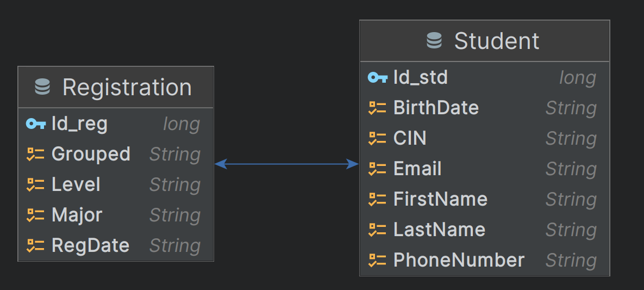Image resolution: width=644 pixels, height=290 pixels.
Task: Click the column icon beside Grouped
Action: [35, 155]
